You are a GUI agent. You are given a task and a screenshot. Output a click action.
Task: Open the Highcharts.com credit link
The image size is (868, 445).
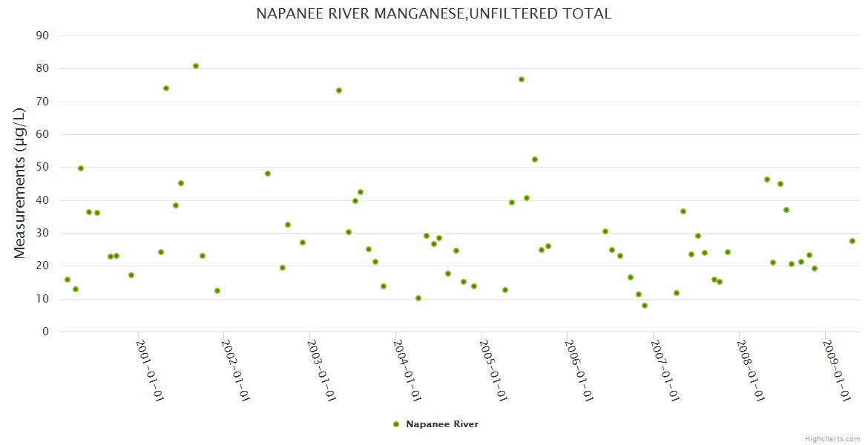coord(832,438)
